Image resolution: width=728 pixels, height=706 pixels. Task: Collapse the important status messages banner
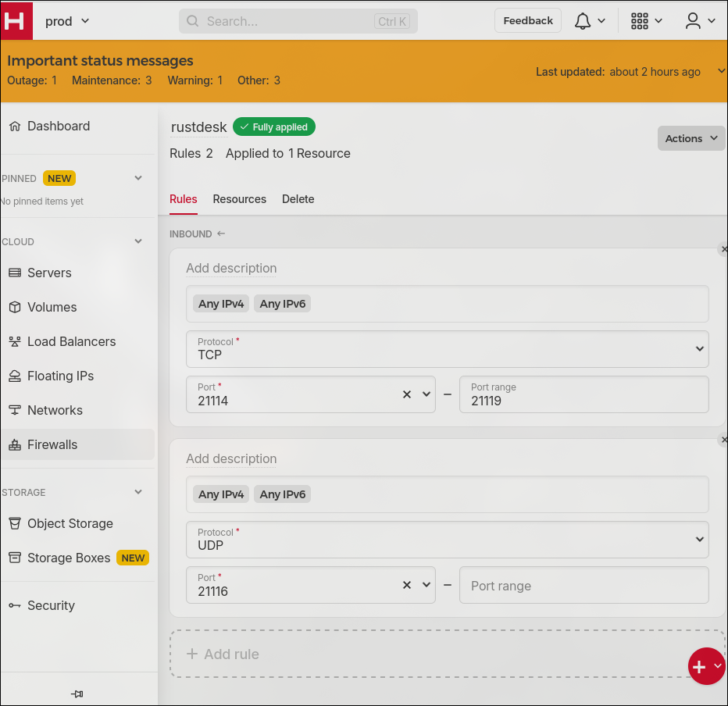point(720,71)
